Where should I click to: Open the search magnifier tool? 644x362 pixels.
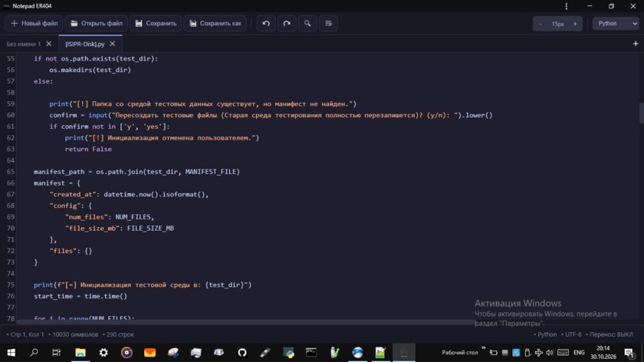click(x=307, y=24)
